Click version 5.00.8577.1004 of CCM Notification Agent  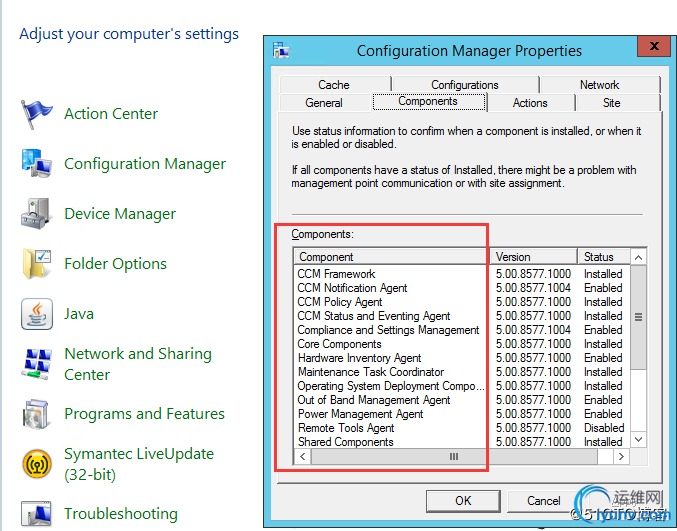click(533, 288)
